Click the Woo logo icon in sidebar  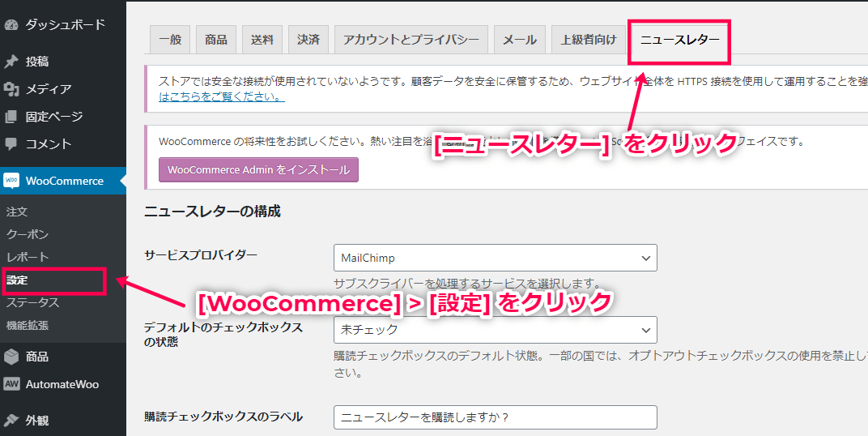[x=11, y=181]
